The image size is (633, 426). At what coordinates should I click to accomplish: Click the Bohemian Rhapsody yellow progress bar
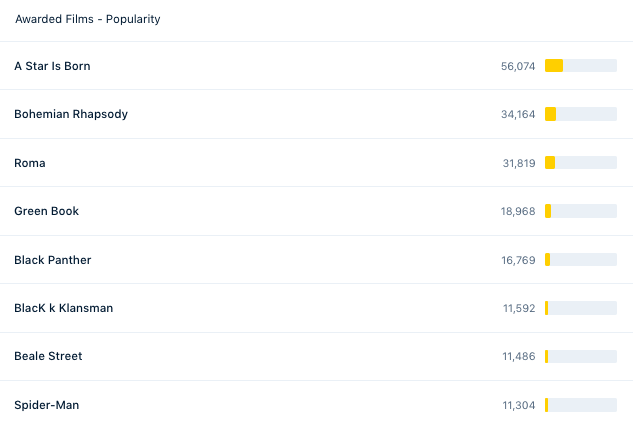(x=581, y=114)
